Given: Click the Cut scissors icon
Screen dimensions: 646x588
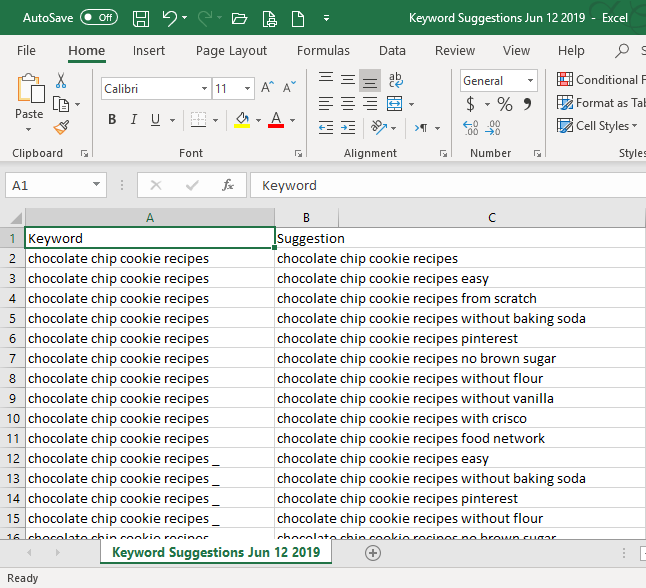Looking at the screenshot, I should (61, 81).
